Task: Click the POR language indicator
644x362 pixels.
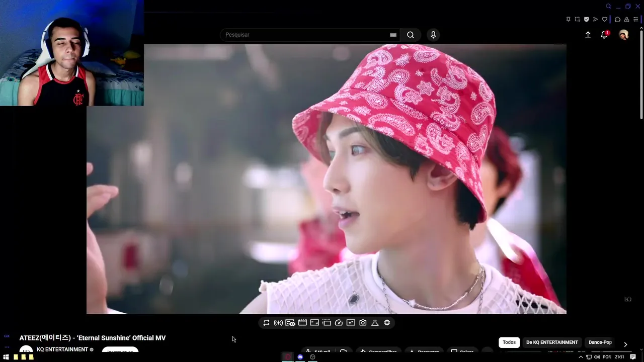Action: [x=607, y=357]
